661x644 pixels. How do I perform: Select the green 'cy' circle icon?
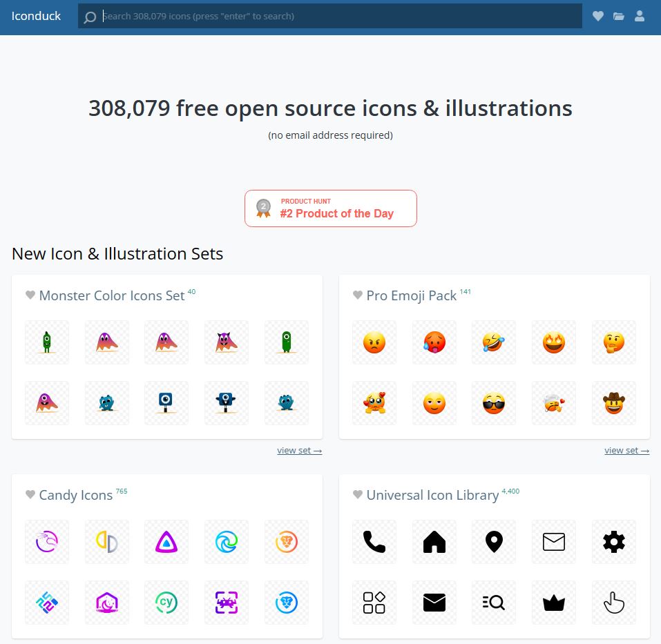(x=166, y=603)
